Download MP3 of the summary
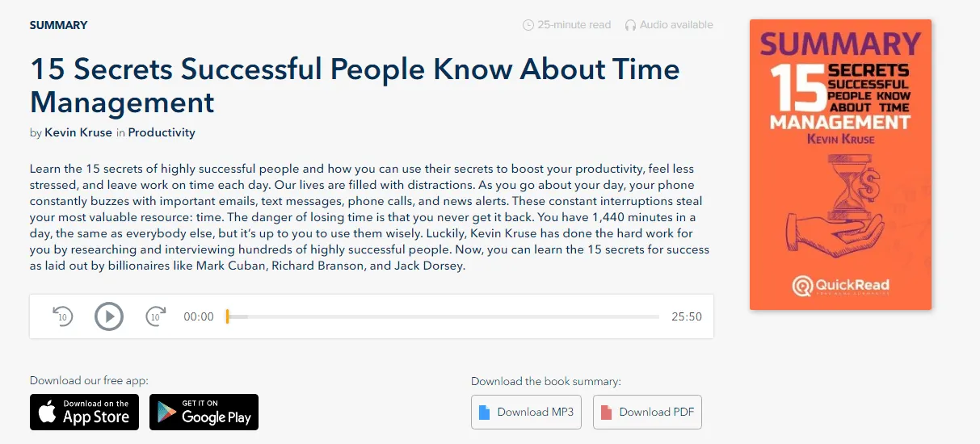 [x=527, y=413]
